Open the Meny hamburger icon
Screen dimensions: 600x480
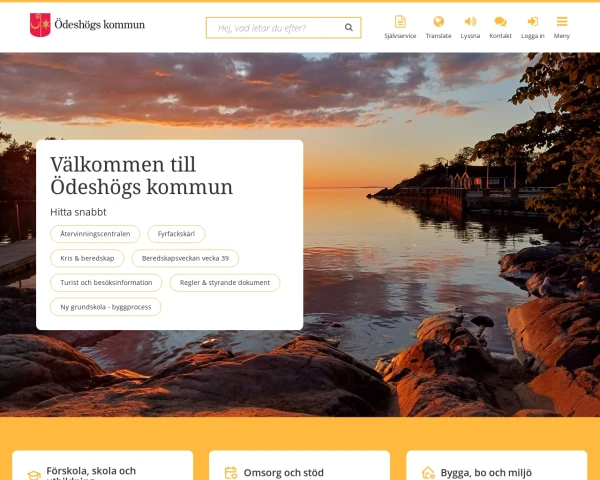(562, 21)
